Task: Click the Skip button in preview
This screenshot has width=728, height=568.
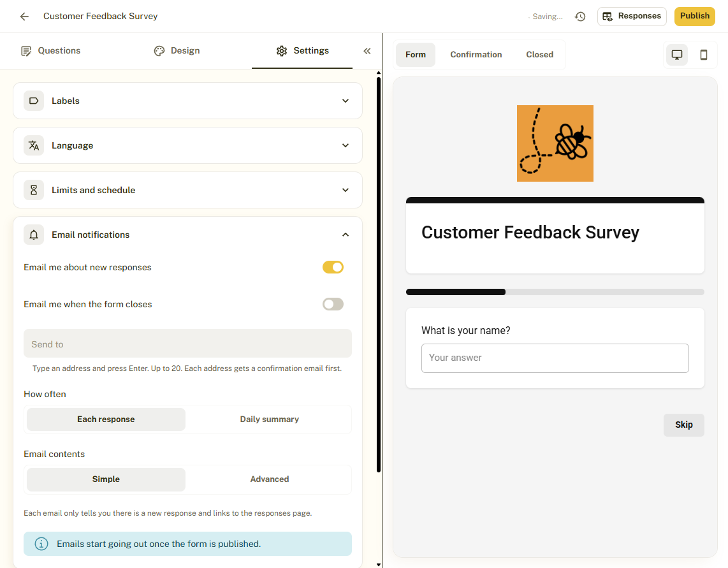Action: pyautogui.click(x=683, y=425)
